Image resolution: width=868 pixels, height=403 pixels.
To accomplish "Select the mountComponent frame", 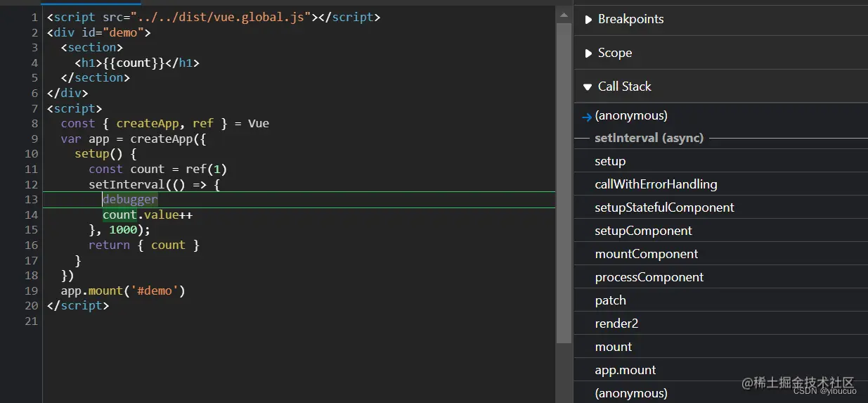I will coord(720,254).
